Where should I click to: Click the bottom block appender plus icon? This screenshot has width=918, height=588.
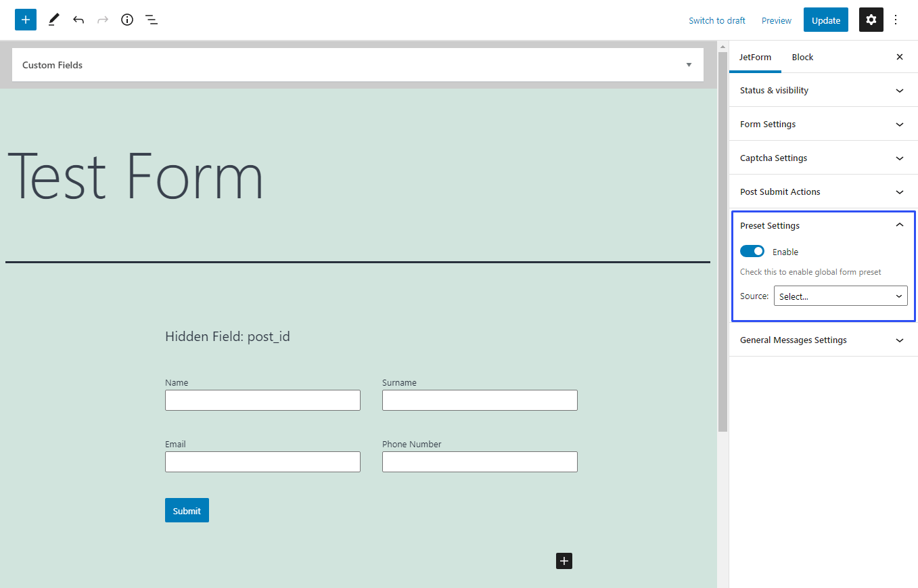(564, 561)
